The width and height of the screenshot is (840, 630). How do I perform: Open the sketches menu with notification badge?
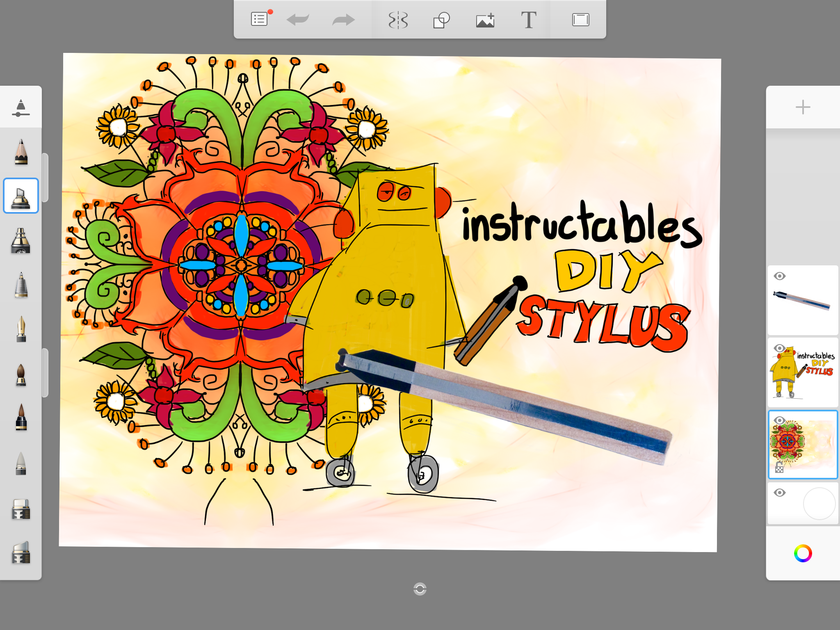pyautogui.click(x=259, y=19)
